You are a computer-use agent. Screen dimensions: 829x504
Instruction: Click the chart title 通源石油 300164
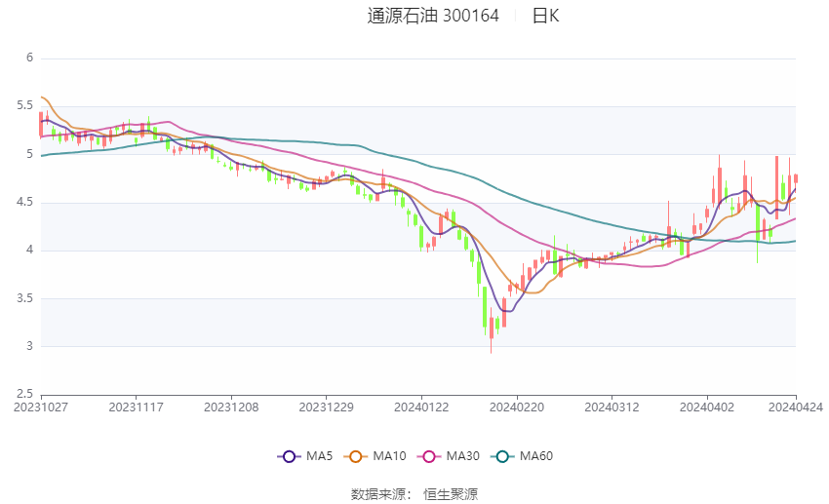tap(433, 16)
